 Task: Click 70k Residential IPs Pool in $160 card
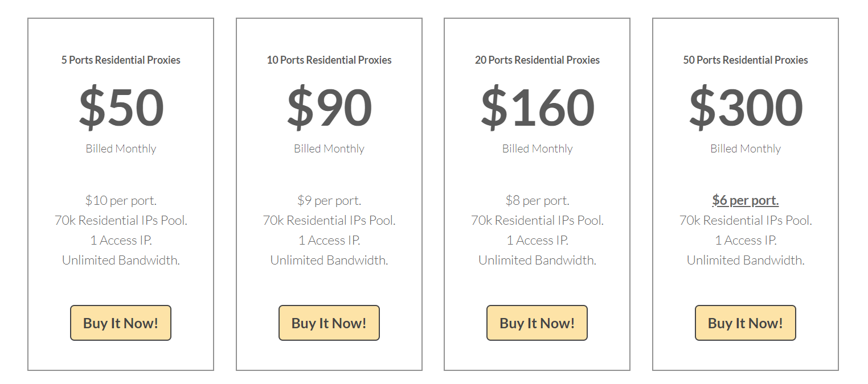click(537, 220)
